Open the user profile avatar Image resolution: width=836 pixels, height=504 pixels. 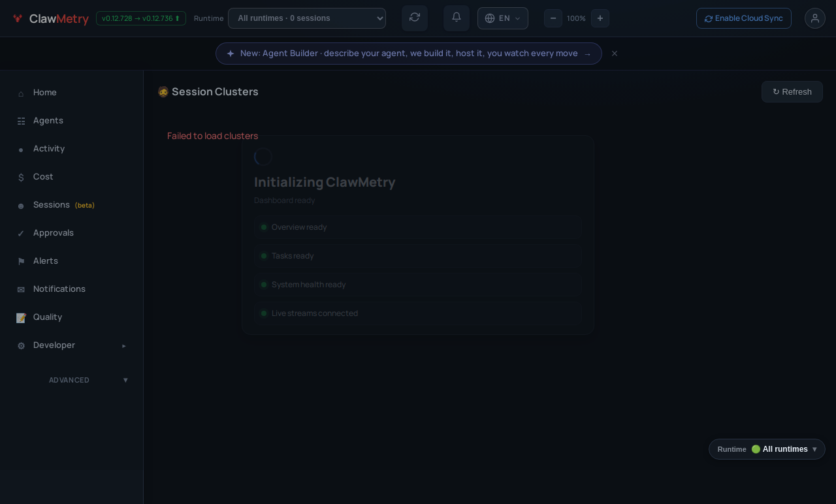(x=815, y=18)
